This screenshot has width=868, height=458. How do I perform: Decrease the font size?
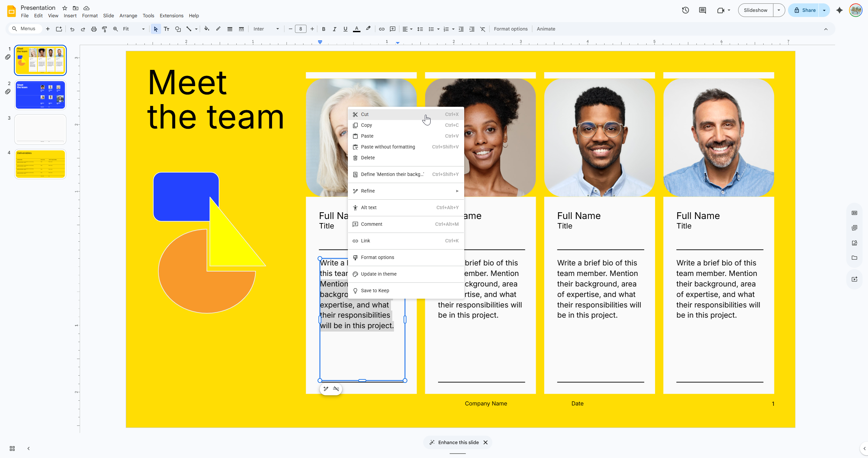coord(290,29)
